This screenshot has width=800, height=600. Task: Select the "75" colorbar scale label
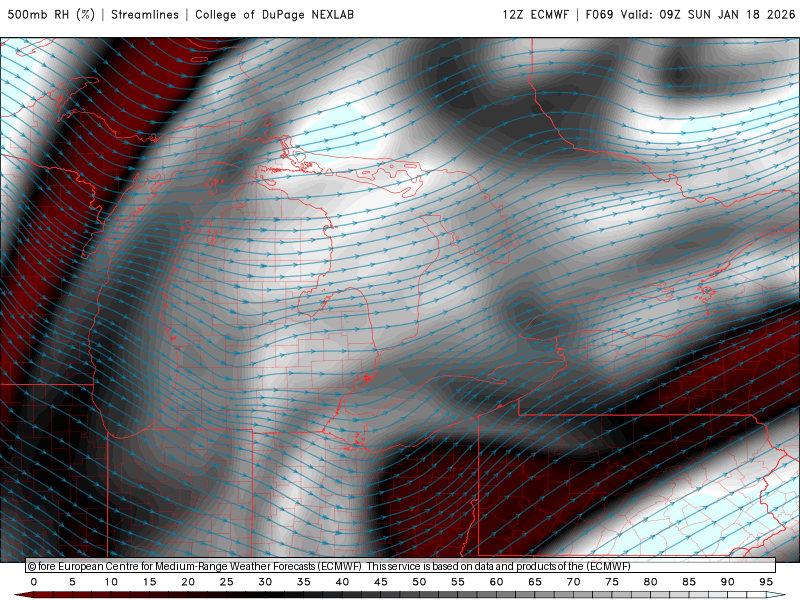(612, 582)
